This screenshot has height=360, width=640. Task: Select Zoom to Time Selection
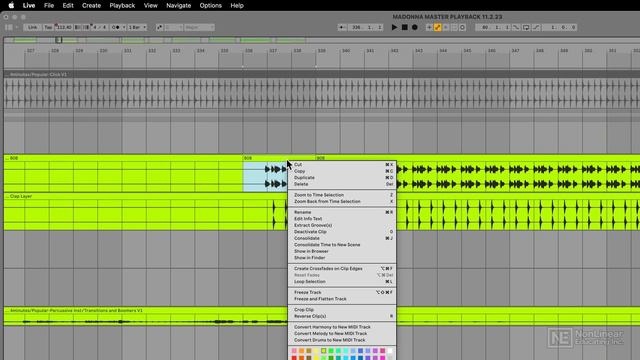pyautogui.click(x=342, y=195)
